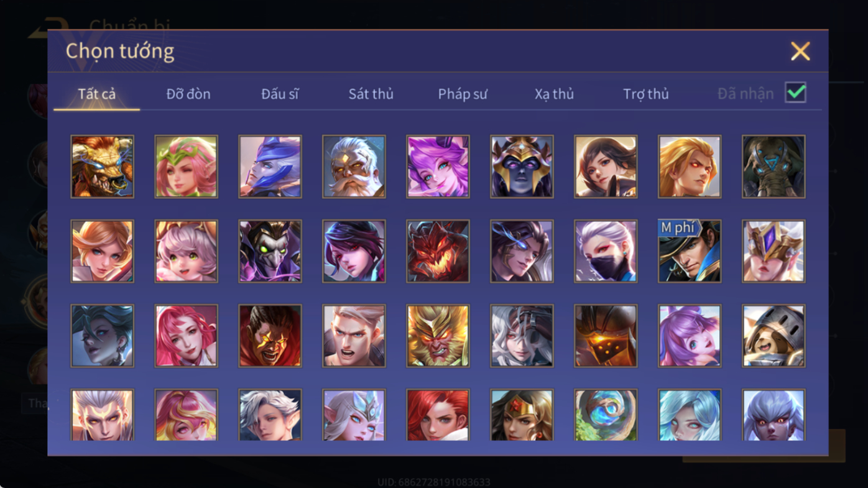This screenshot has height=488, width=868.
Task: Select the swirling blue orb hero portrait
Action: tap(606, 415)
